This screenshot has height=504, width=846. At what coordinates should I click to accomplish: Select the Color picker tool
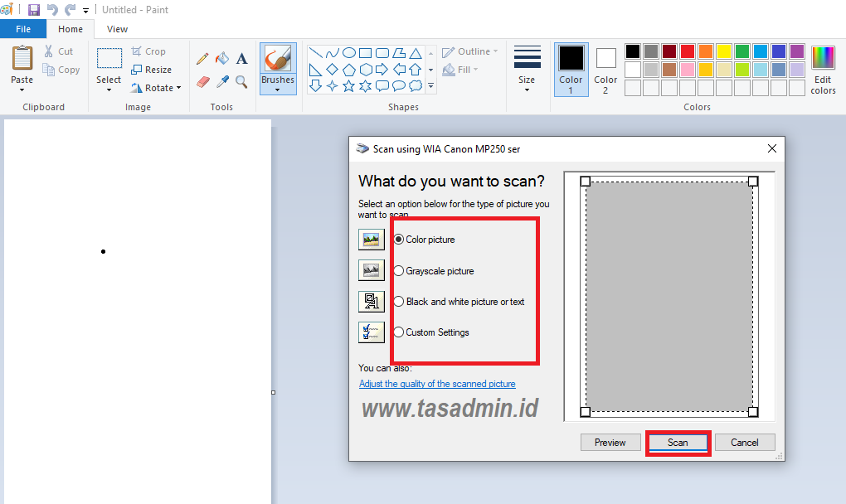[221, 82]
